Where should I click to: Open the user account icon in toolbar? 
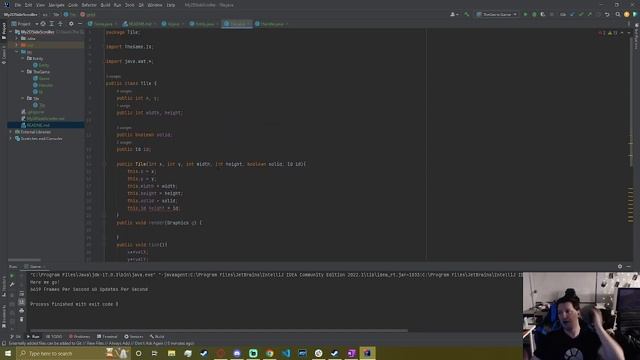453,14
